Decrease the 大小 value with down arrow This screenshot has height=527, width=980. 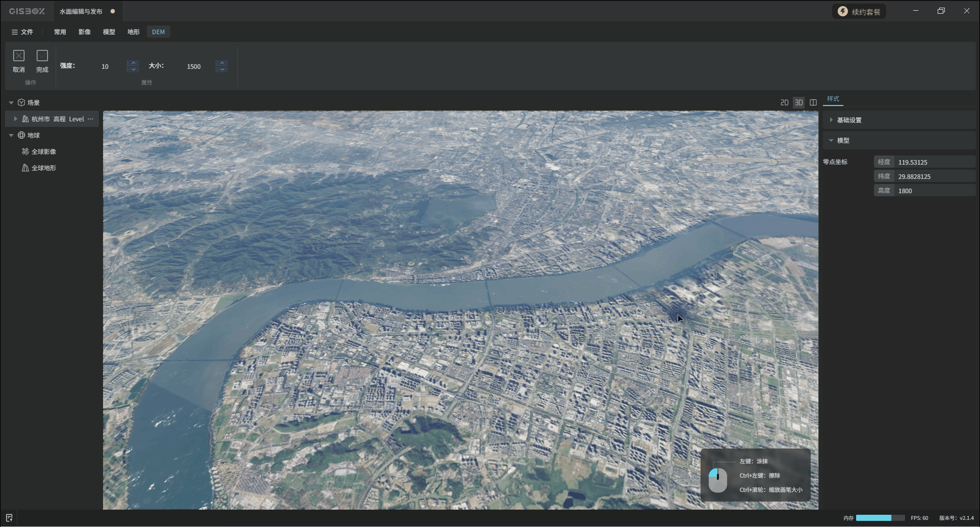222,69
